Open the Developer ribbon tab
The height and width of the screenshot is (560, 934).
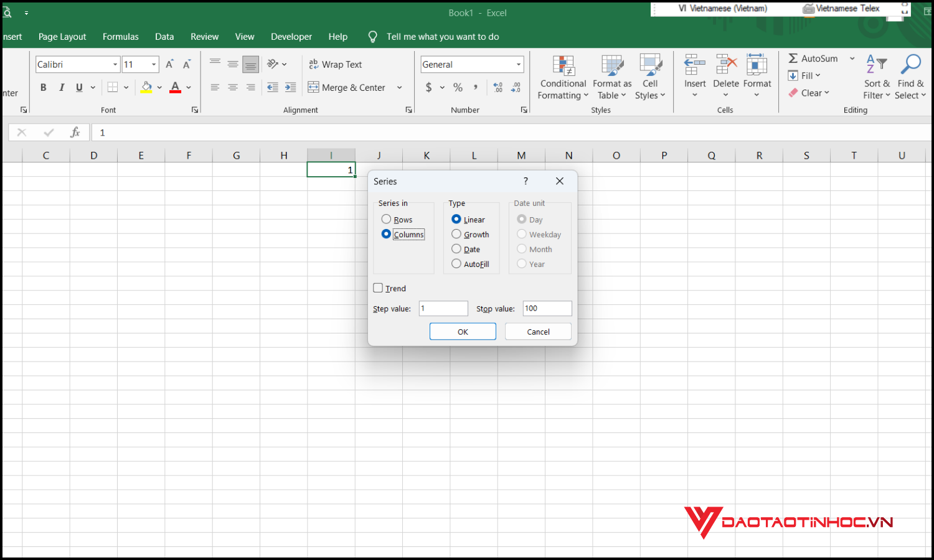point(291,36)
